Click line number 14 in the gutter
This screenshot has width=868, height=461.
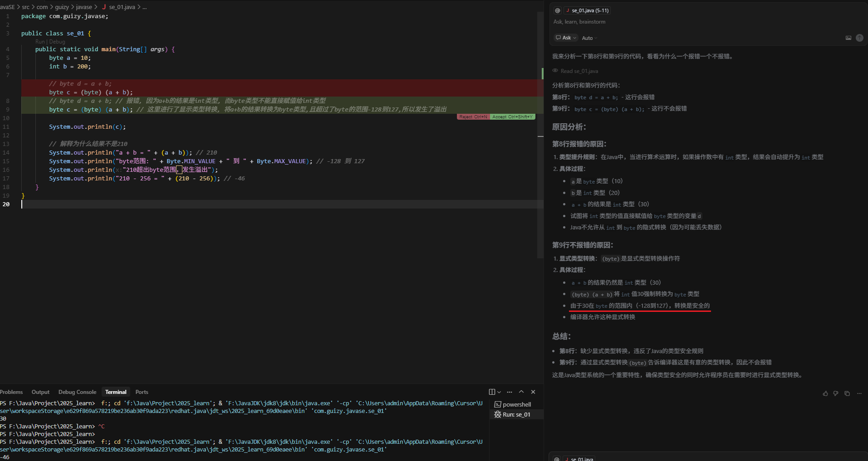(6, 153)
